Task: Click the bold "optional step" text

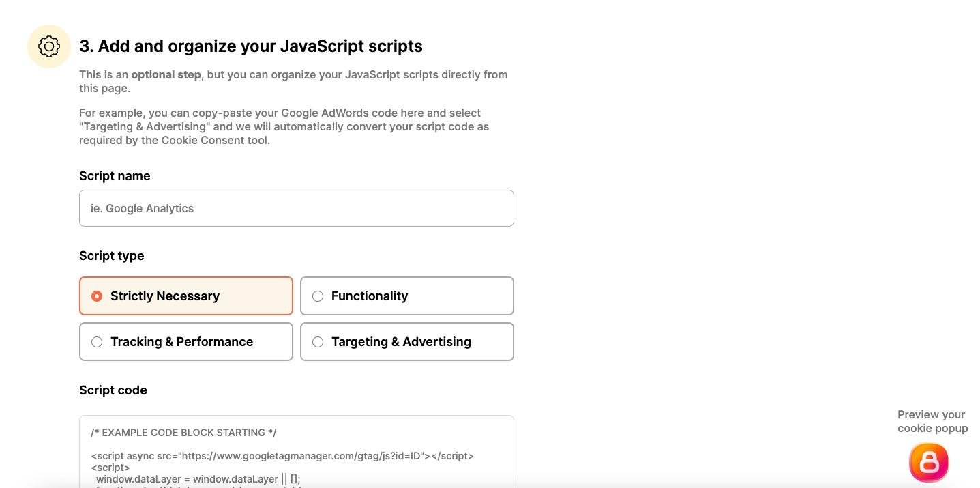Action: point(166,74)
